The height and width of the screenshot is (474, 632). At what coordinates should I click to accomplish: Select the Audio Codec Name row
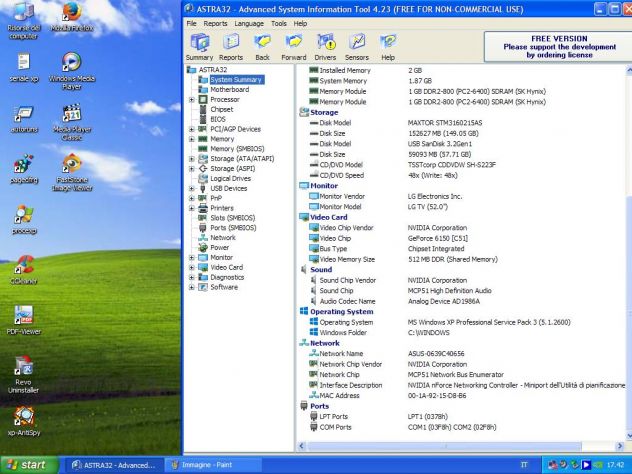pyautogui.click(x=395, y=301)
